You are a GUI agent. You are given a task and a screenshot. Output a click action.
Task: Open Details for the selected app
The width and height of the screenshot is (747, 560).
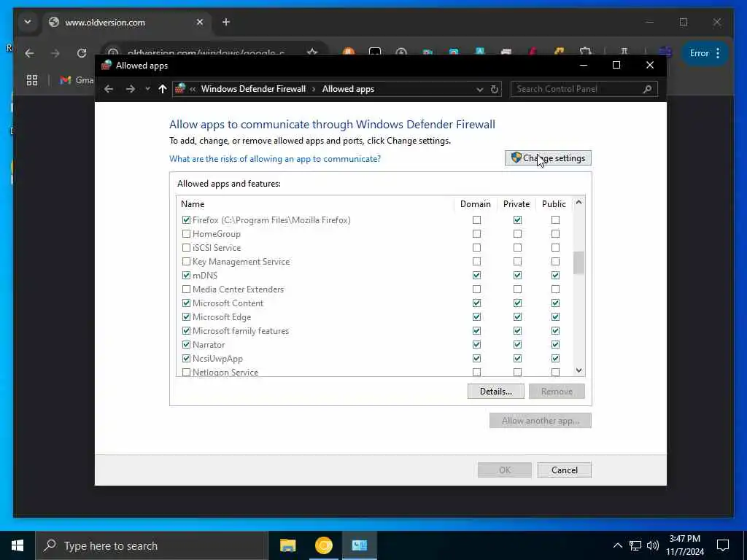coord(496,392)
